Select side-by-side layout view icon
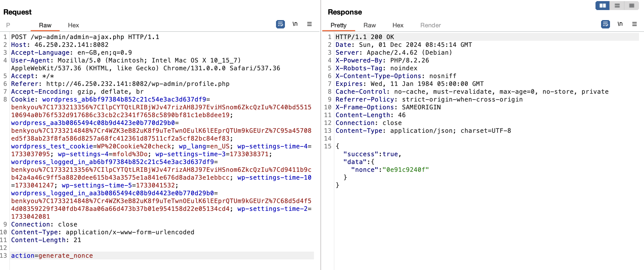This screenshot has height=270, width=644. click(603, 6)
